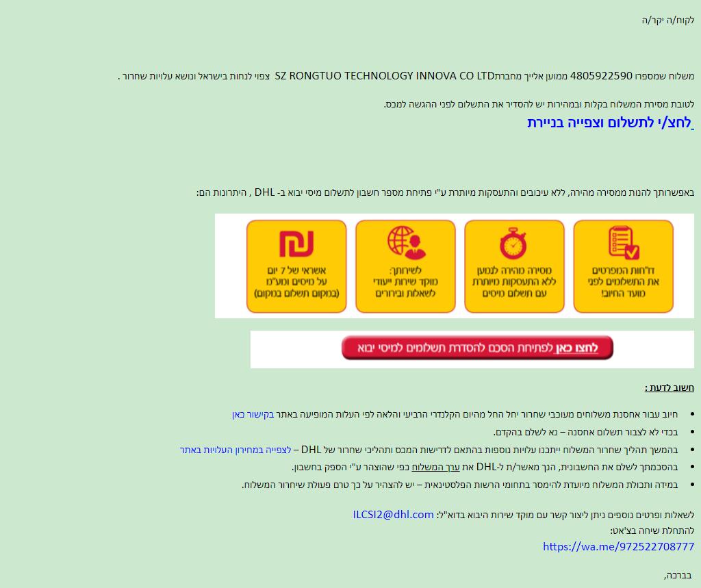Click the red button to open import taxes agreement

click(477, 348)
